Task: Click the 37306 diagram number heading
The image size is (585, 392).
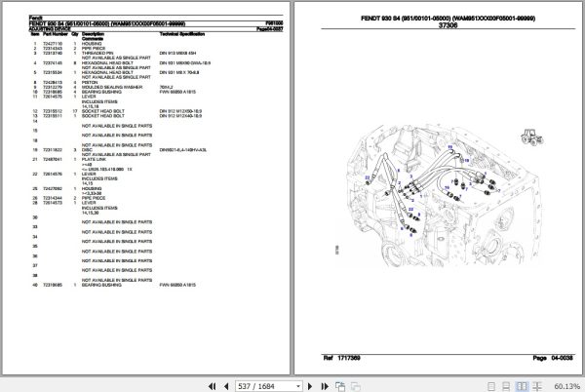Action: point(448,25)
